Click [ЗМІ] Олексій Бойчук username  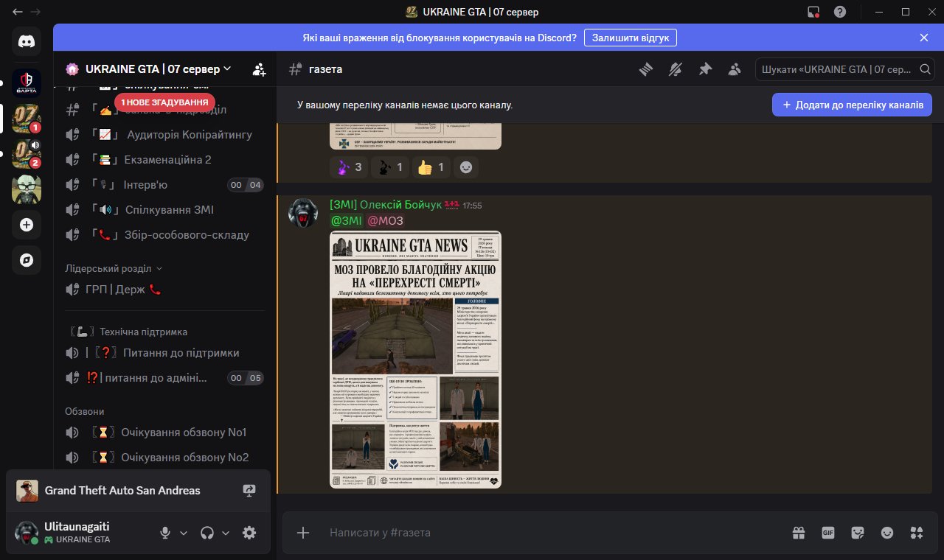385,205
